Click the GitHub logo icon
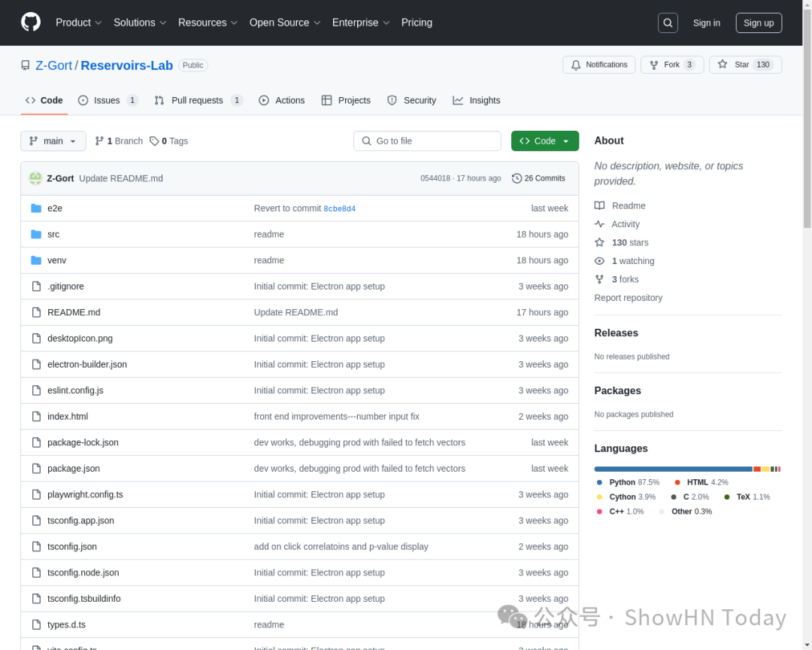This screenshot has height=650, width=812. (31, 23)
